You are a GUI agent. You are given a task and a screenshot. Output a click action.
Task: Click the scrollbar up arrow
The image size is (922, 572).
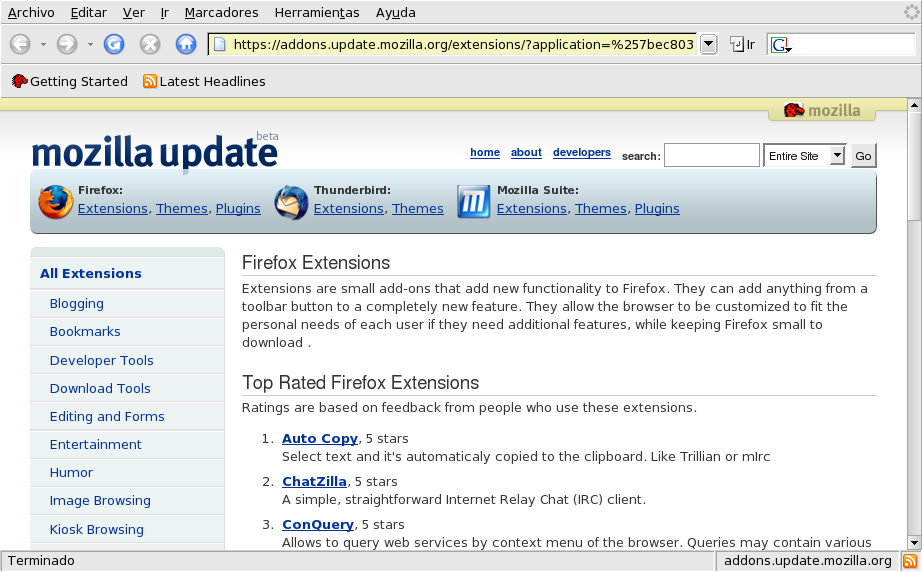tap(914, 106)
